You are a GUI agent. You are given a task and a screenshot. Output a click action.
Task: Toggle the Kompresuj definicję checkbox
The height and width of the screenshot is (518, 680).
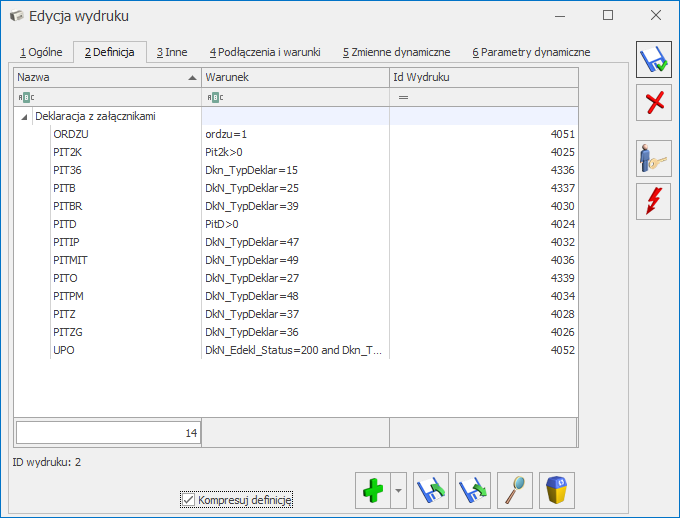pyautogui.click(x=188, y=499)
